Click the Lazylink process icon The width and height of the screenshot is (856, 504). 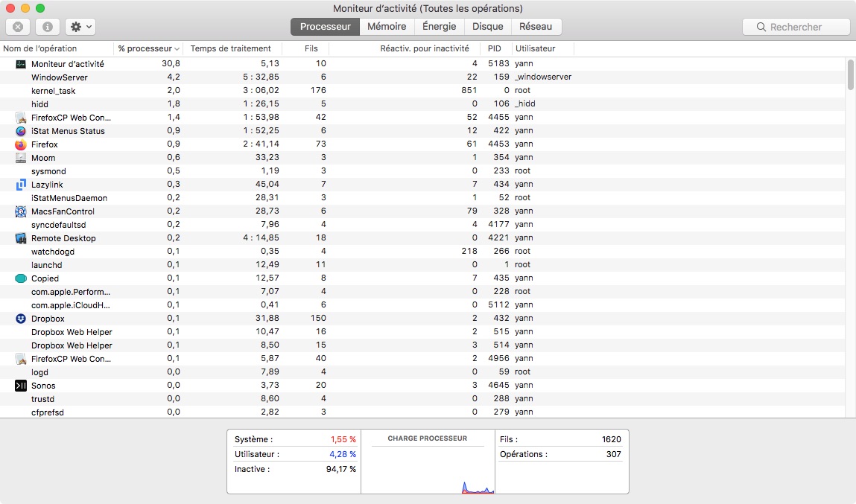coord(21,185)
